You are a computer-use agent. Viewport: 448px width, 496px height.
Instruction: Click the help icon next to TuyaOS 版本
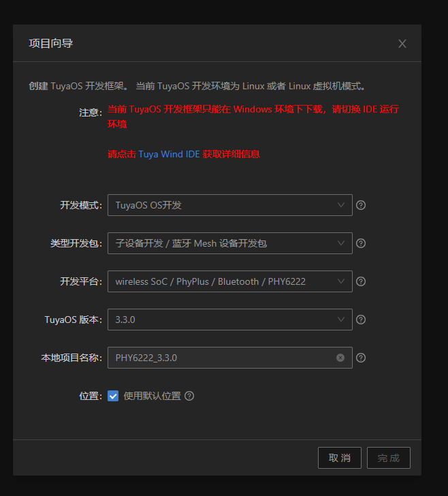361,320
